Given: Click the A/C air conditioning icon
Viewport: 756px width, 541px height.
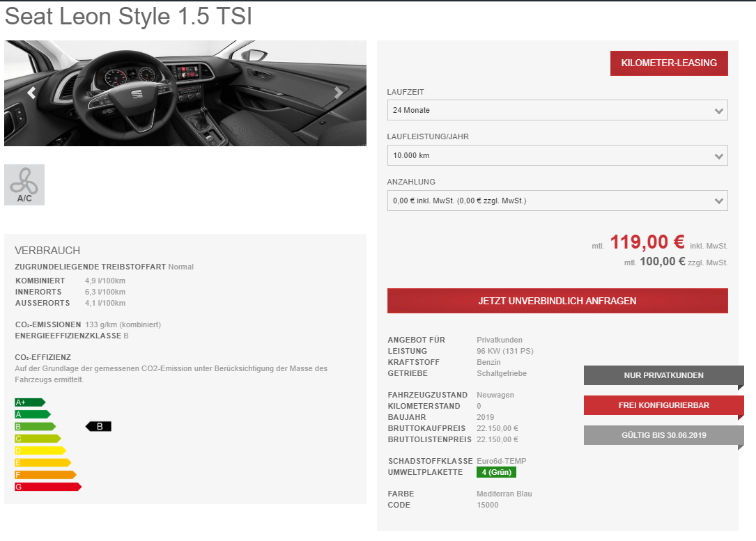Looking at the screenshot, I should (x=24, y=185).
